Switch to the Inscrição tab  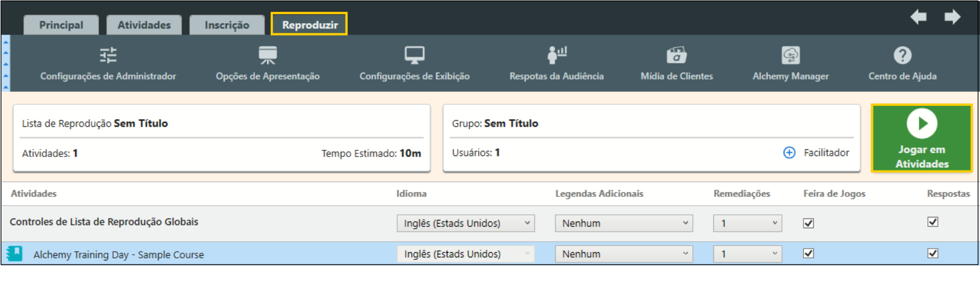(x=227, y=25)
